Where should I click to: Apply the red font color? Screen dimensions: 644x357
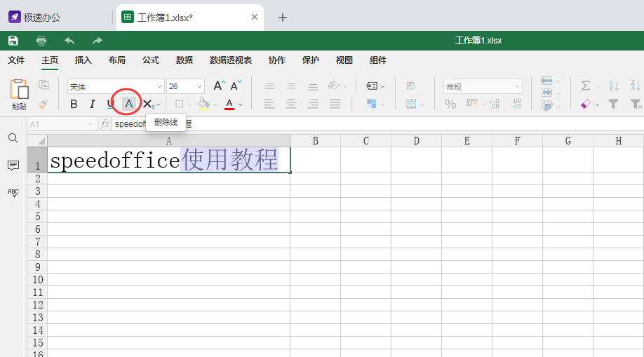click(229, 104)
